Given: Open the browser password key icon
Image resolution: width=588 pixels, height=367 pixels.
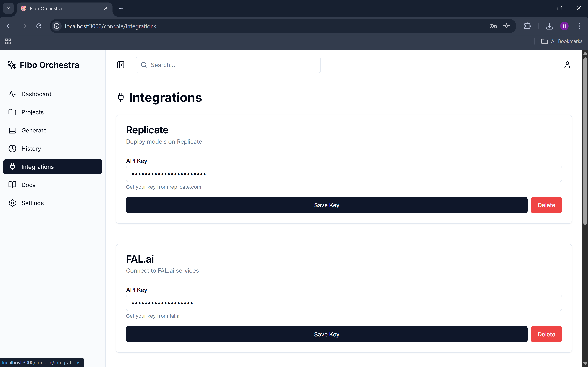Looking at the screenshot, I should [x=493, y=26].
